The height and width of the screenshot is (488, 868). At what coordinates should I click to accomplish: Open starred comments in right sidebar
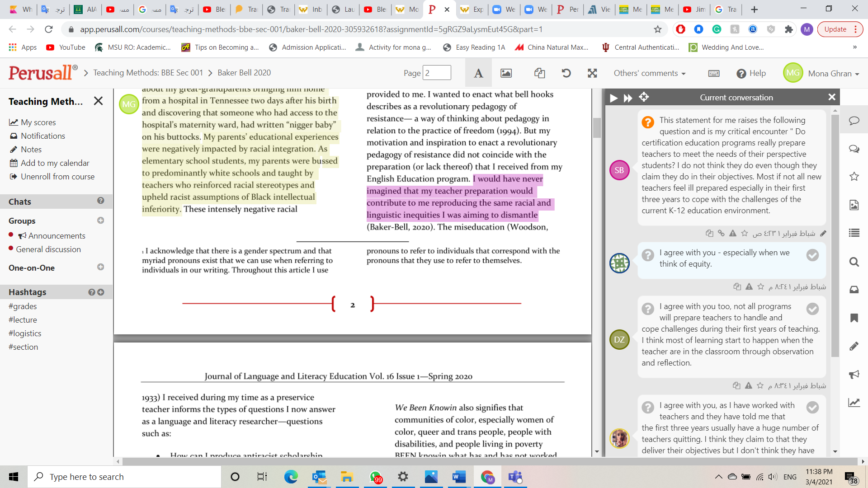click(854, 177)
